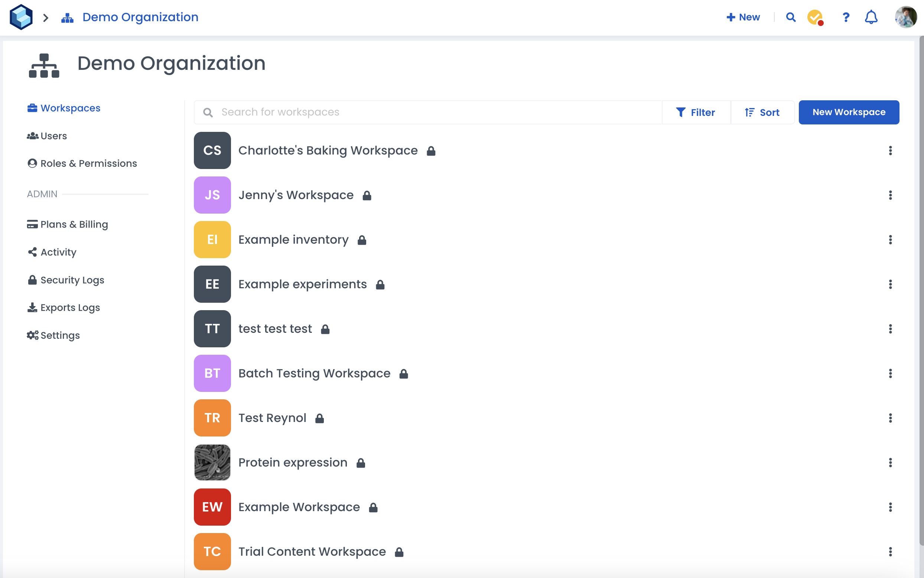Click the lock icon beside Jenny's Workspace

(367, 195)
